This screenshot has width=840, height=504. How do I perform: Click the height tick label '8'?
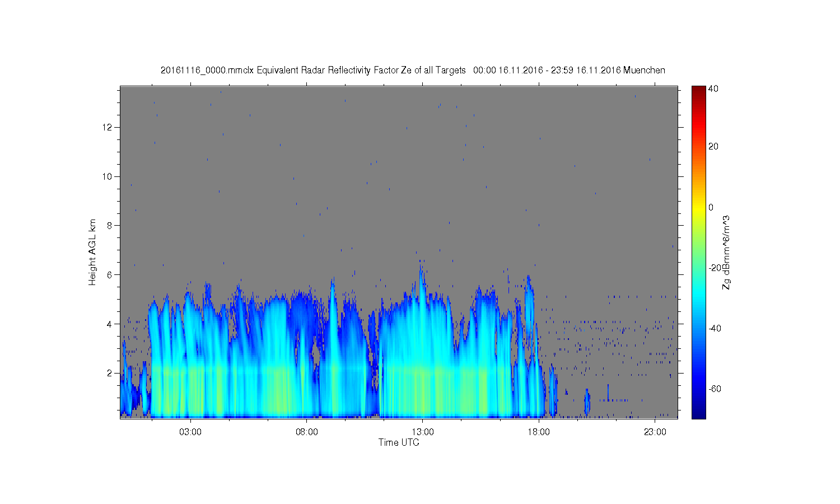(x=110, y=226)
